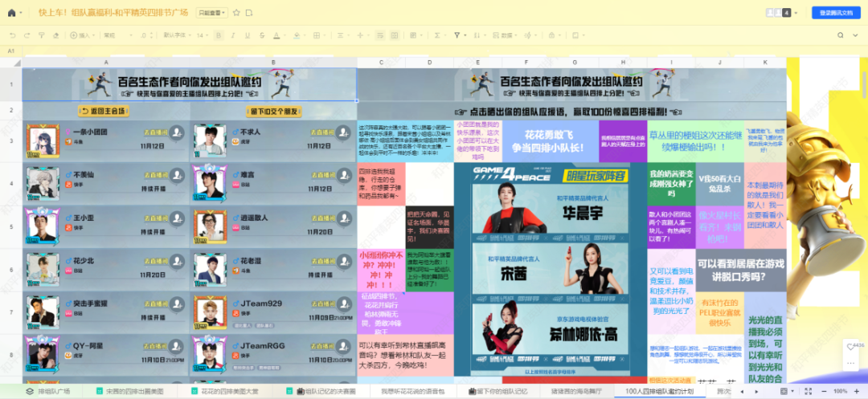The height and width of the screenshot is (399, 868).
Task: Click the pink cell 小团团你冲不冲
Action: (381, 270)
